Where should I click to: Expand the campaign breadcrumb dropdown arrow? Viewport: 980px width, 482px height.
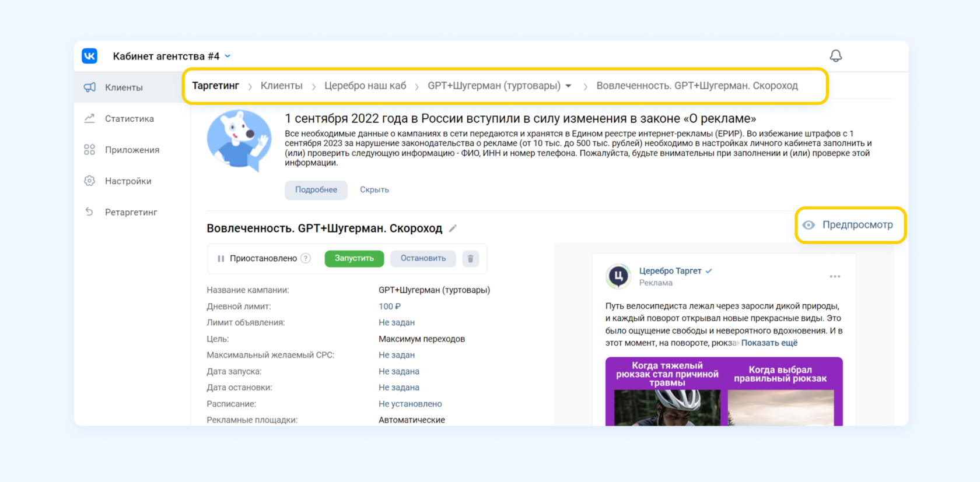coord(569,86)
